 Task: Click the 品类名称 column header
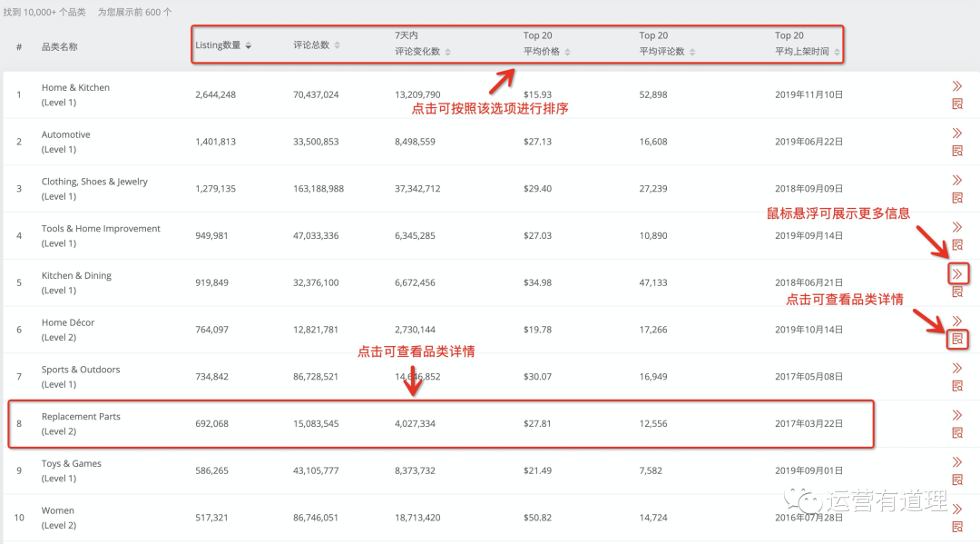pyautogui.click(x=60, y=46)
